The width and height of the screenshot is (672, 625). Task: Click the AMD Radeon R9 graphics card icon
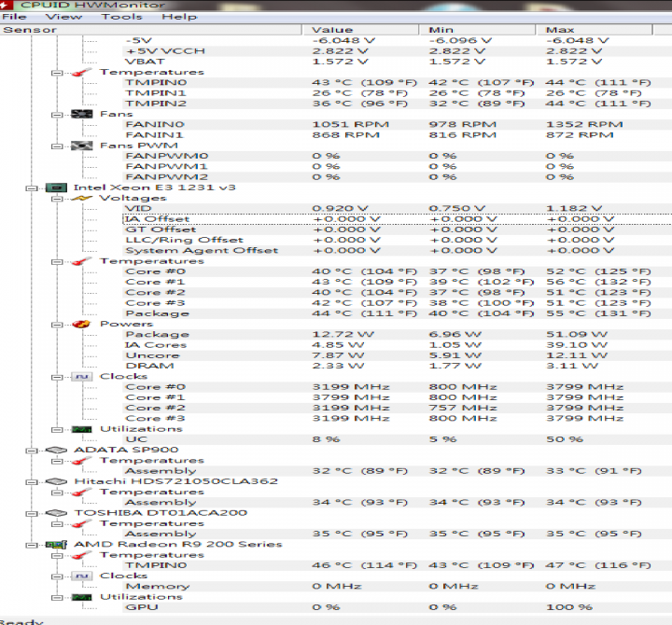pyautogui.click(x=56, y=545)
